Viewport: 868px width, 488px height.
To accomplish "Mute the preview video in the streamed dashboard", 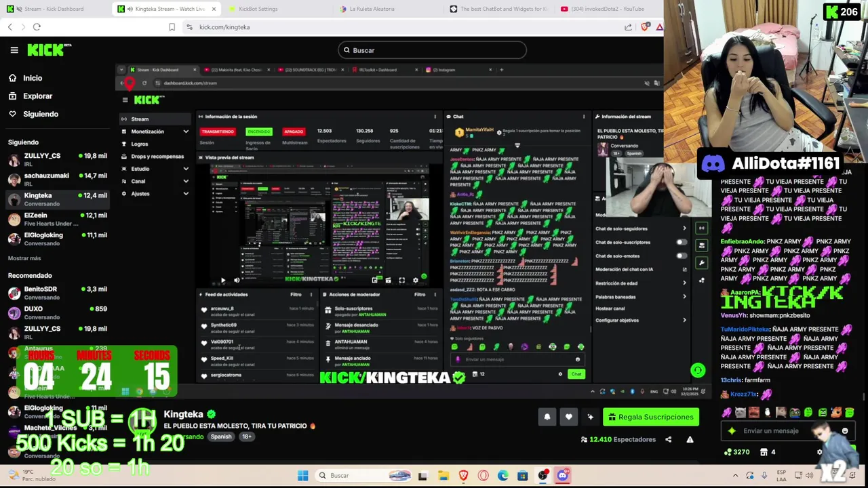I will coord(236,280).
